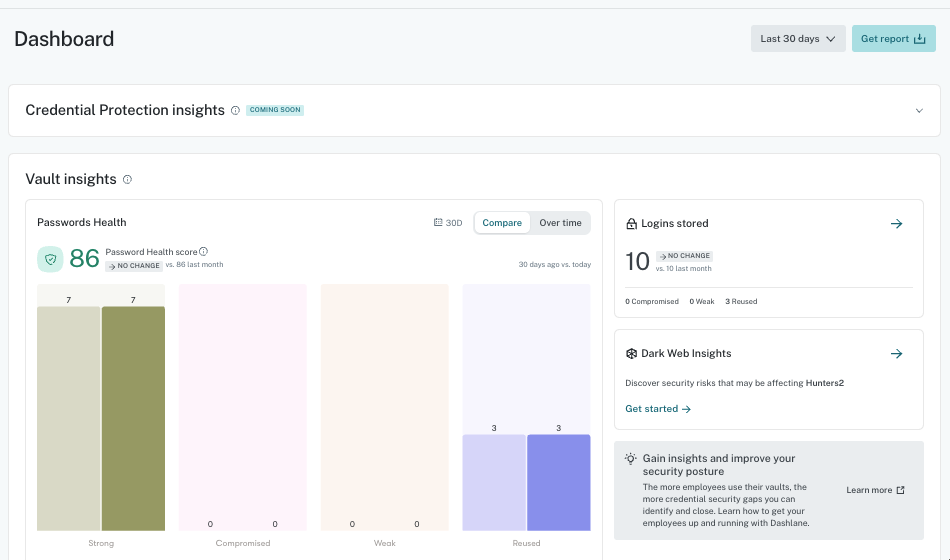
Task: Click the light purple Reused bar
Action: pyautogui.click(x=494, y=482)
